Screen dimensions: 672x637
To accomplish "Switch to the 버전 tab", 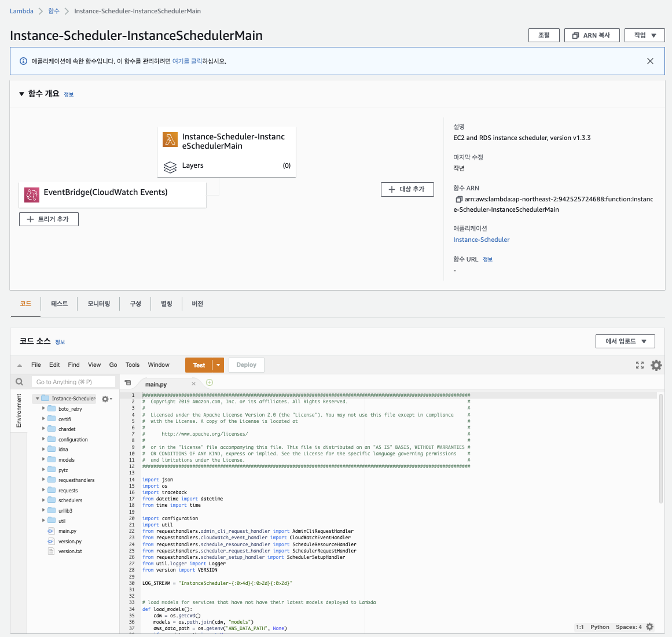I will [x=197, y=304].
